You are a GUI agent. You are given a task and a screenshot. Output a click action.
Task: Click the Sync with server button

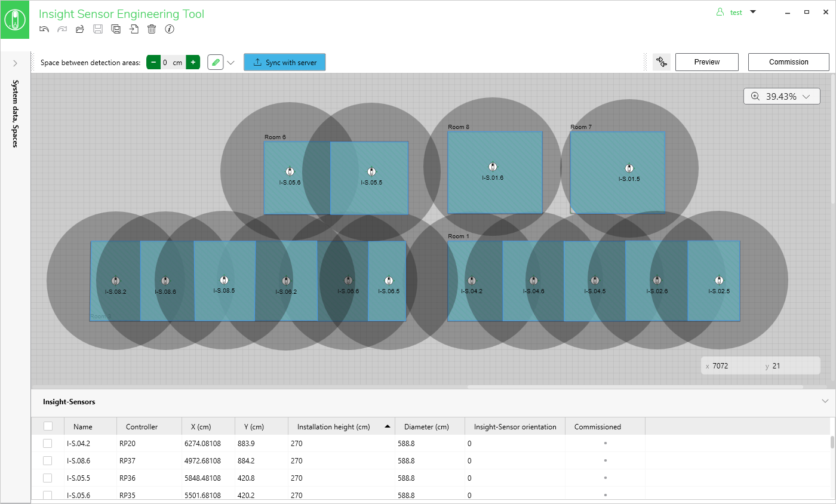pyautogui.click(x=284, y=62)
